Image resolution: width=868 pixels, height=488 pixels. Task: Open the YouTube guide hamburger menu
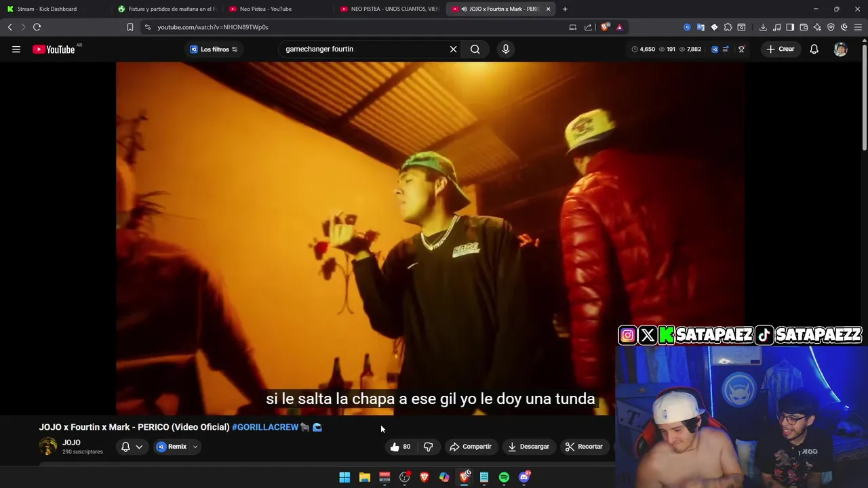[16, 49]
